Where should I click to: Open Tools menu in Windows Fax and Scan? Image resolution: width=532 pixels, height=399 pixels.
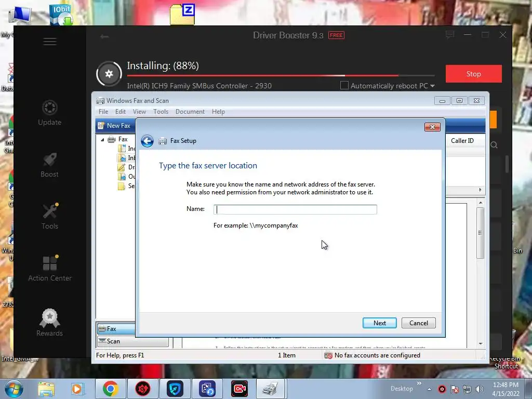click(x=161, y=112)
